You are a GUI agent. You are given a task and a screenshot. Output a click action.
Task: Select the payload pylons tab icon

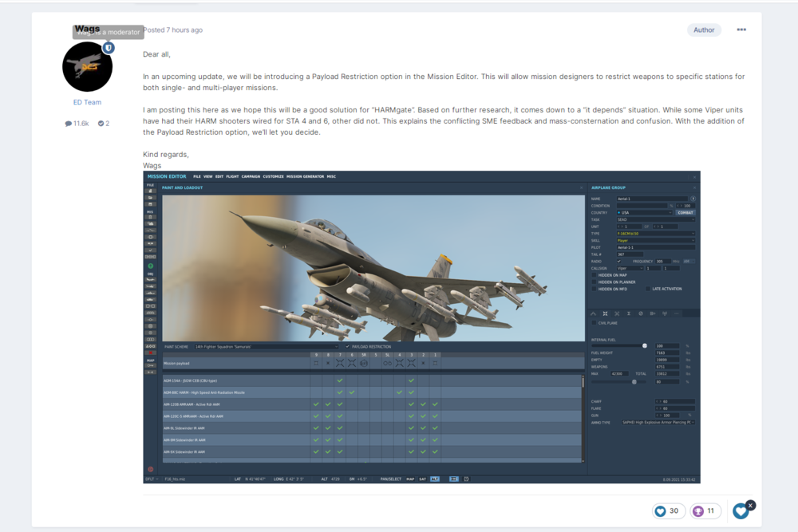[x=605, y=313]
